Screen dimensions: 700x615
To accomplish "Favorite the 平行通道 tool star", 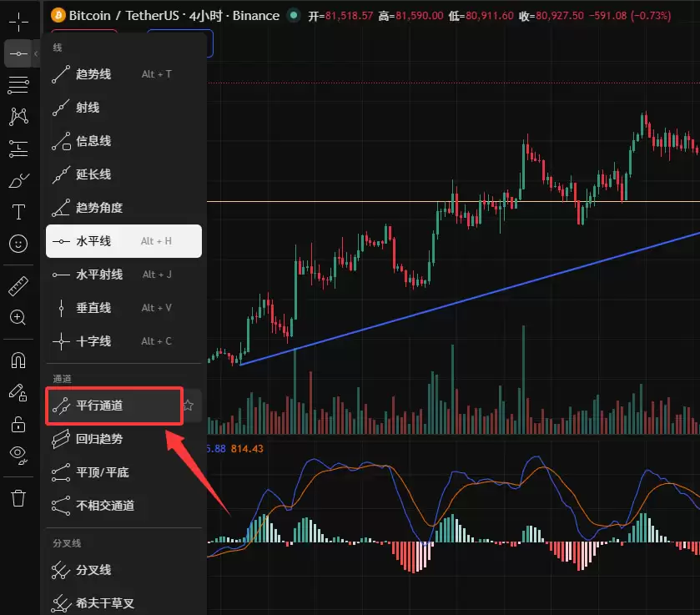I will [x=189, y=405].
